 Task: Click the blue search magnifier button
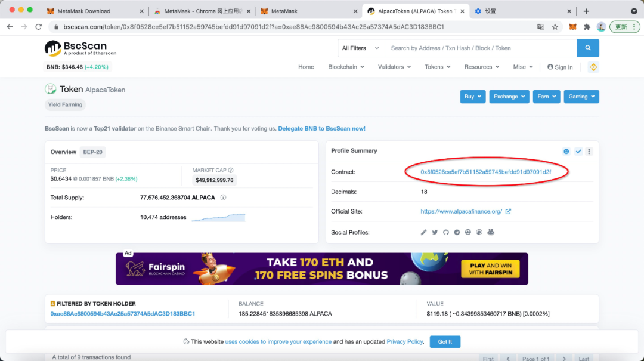(x=588, y=48)
